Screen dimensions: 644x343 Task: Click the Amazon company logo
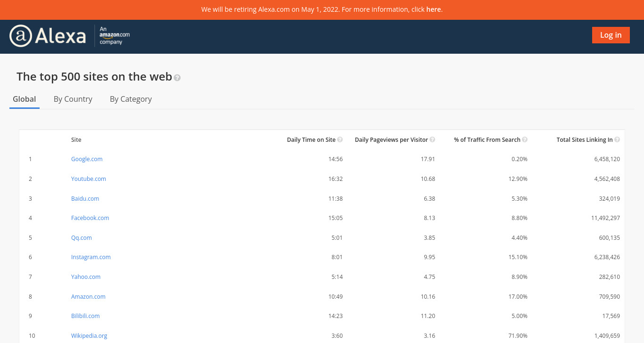(x=115, y=36)
